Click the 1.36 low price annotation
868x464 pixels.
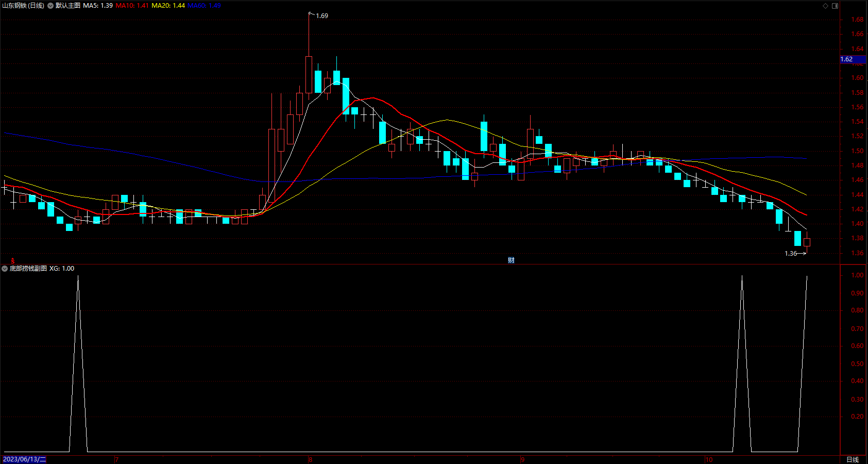click(791, 254)
